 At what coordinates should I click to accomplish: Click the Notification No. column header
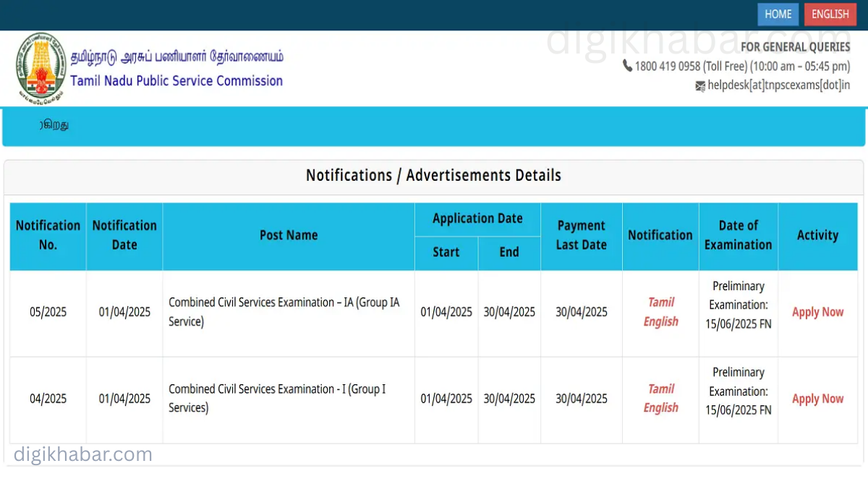click(x=48, y=235)
